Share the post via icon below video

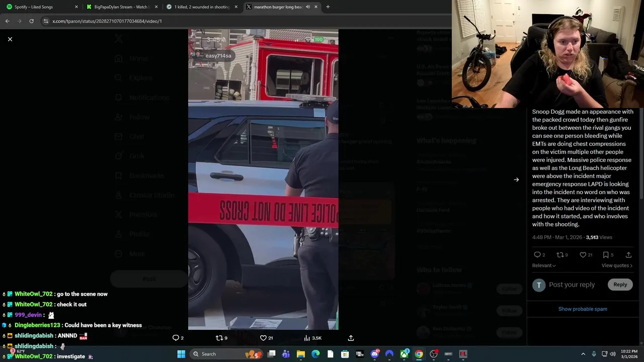pyautogui.click(x=351, y=338)
